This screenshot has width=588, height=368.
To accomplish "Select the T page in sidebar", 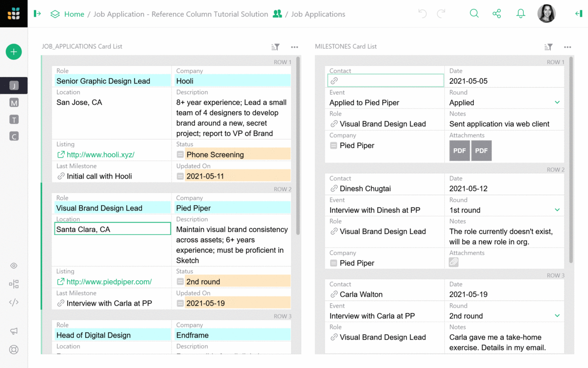I will 14,120.
